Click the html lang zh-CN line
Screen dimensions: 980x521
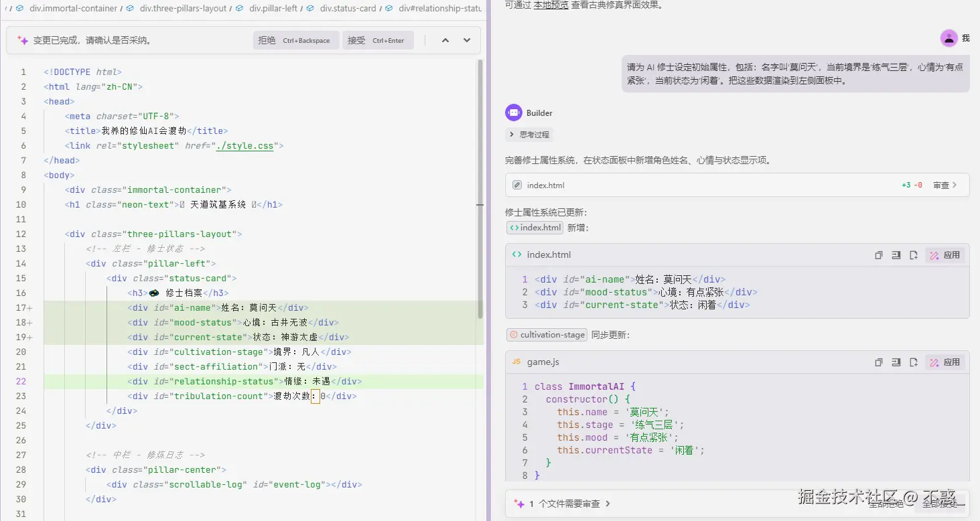93,86
